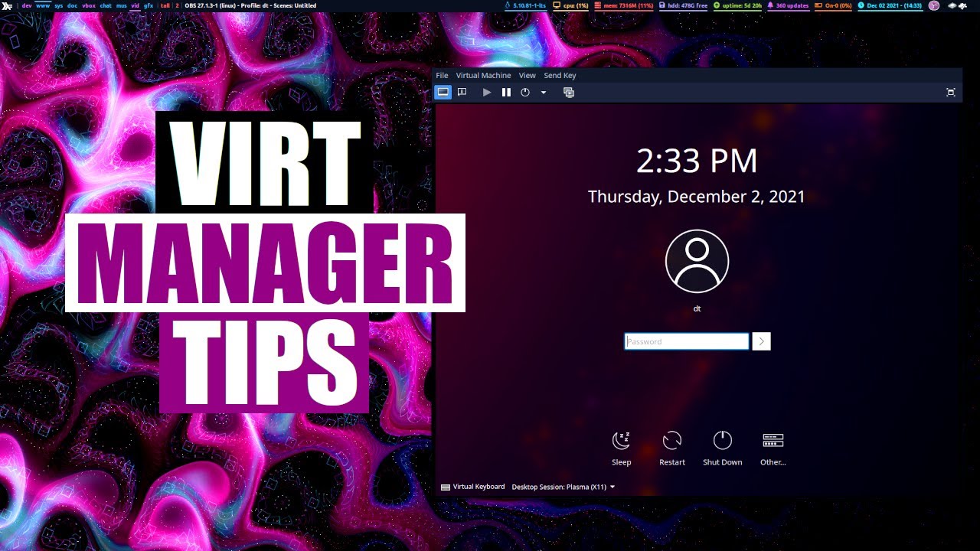This screenshot has width=980, height=551.
Task: Click the Dec 02 2021 clock
Action: pos(890,5)
